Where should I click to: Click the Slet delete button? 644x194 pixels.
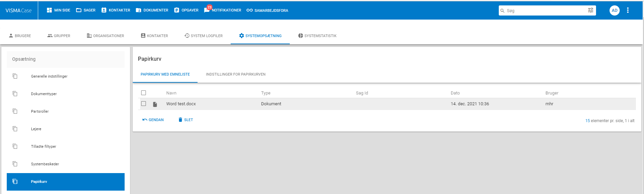point(186,120)
